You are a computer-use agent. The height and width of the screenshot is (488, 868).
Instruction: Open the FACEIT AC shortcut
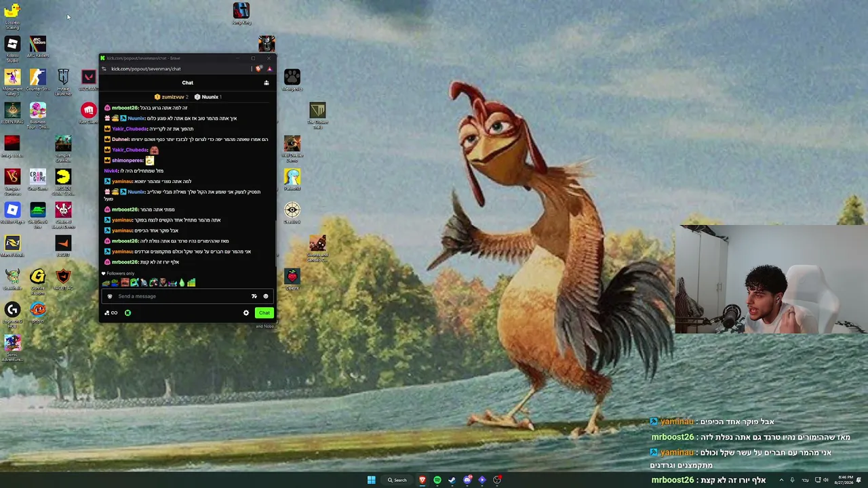(63, 279)
